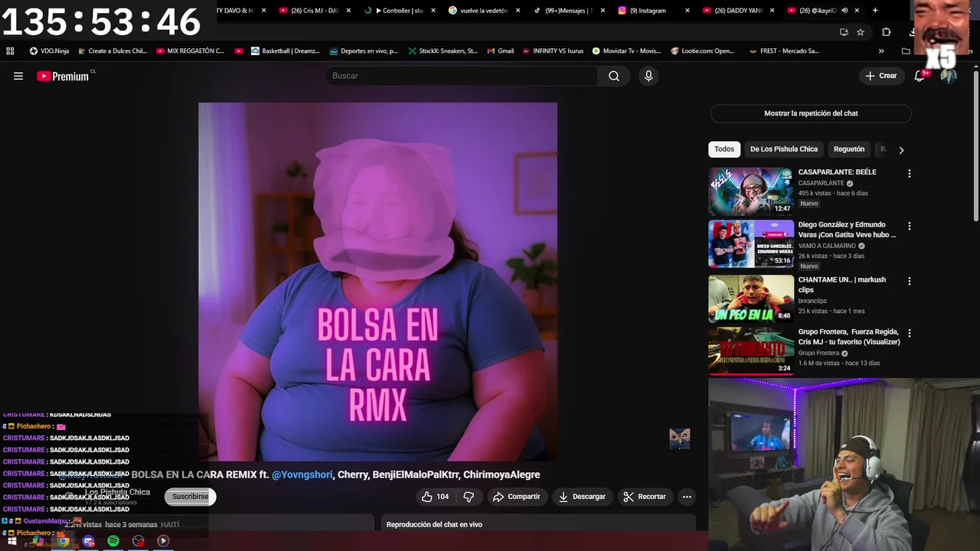Like the video with 104 likes
The height and width of the screenshot is (551, 980).
tap(435, 497)
